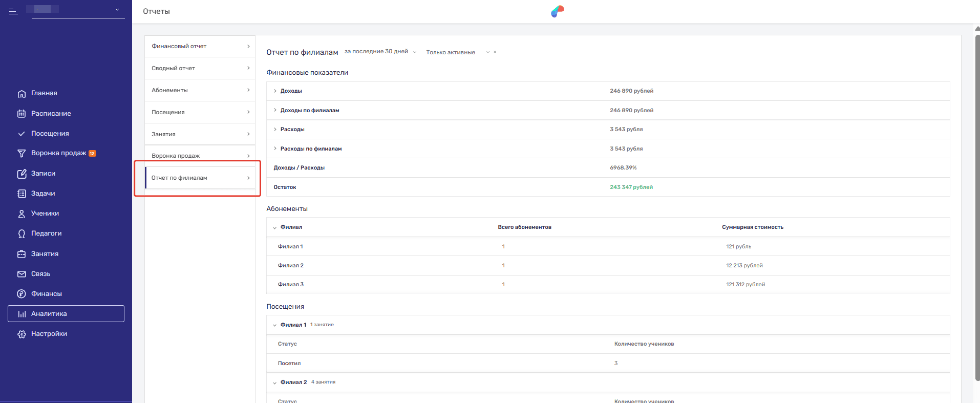The height and width of the screenshot is (403, 980).
Task: Expand the Расходы по филиалам row
Action: pos(275,149)
